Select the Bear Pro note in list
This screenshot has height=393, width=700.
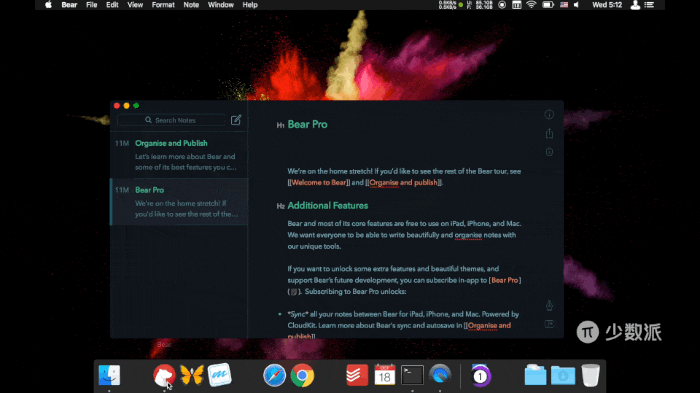pos(179,201)
